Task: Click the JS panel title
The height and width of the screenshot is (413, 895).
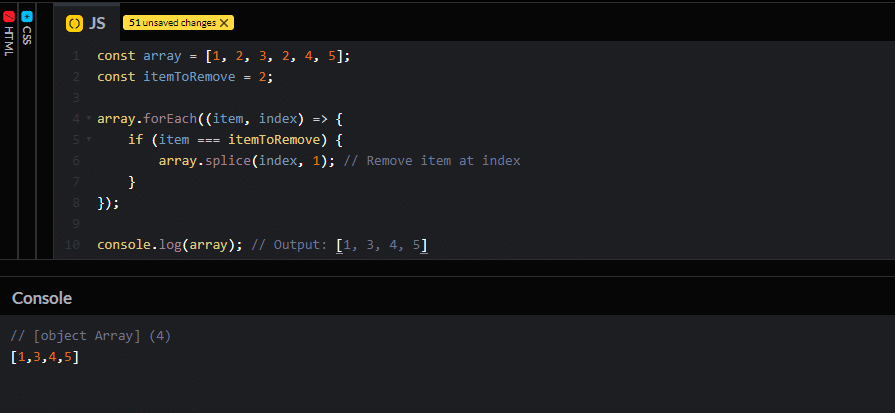Action: tap(97, 22)
